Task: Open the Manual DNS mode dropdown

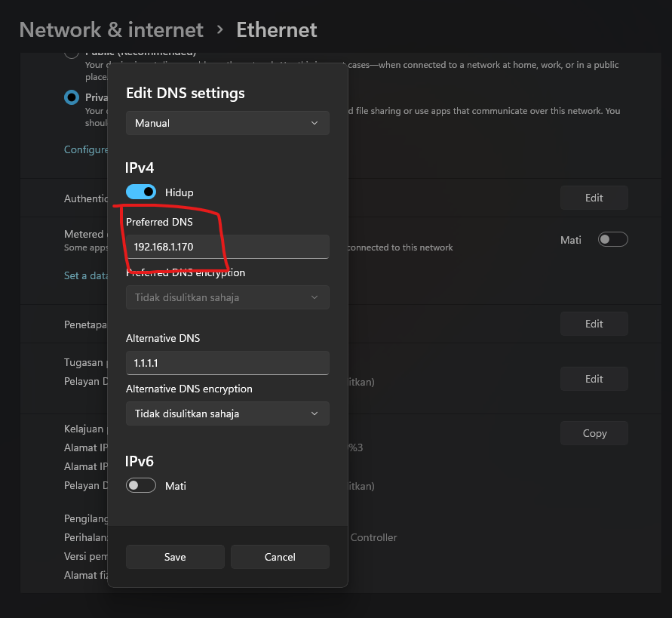Action: tap(227, 123)
